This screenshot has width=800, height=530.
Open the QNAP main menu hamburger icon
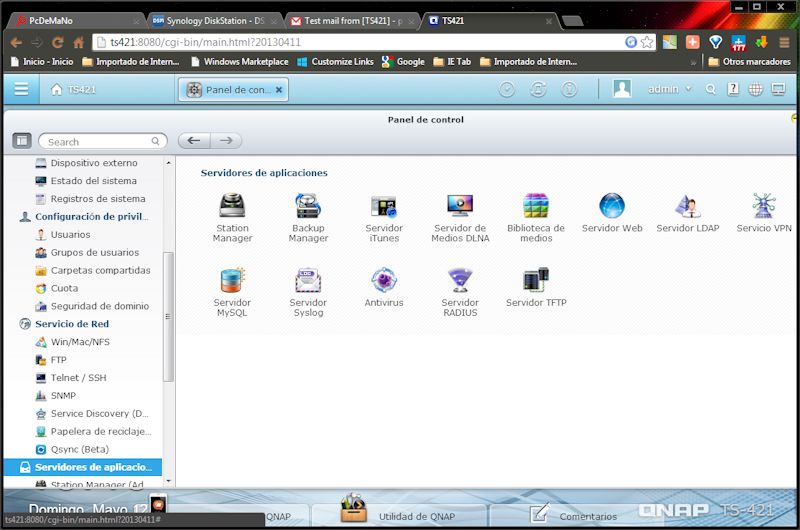click(x=21, y=89)
